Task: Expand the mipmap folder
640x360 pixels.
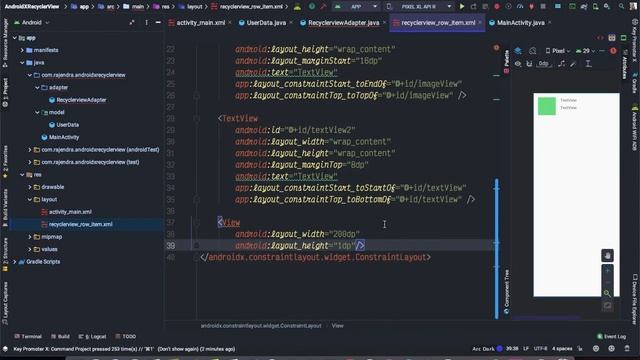Action: 30,237
